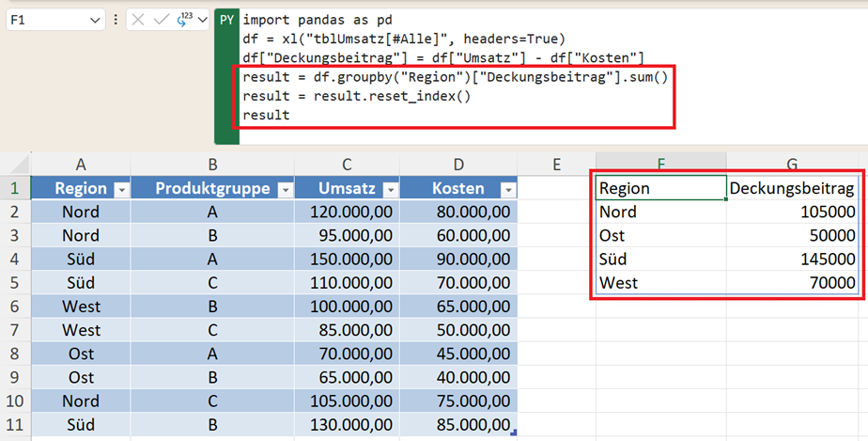The image size is (868, 441).
Task: Expand the Python output type dropdown arrow
Action: pos(202,20)
